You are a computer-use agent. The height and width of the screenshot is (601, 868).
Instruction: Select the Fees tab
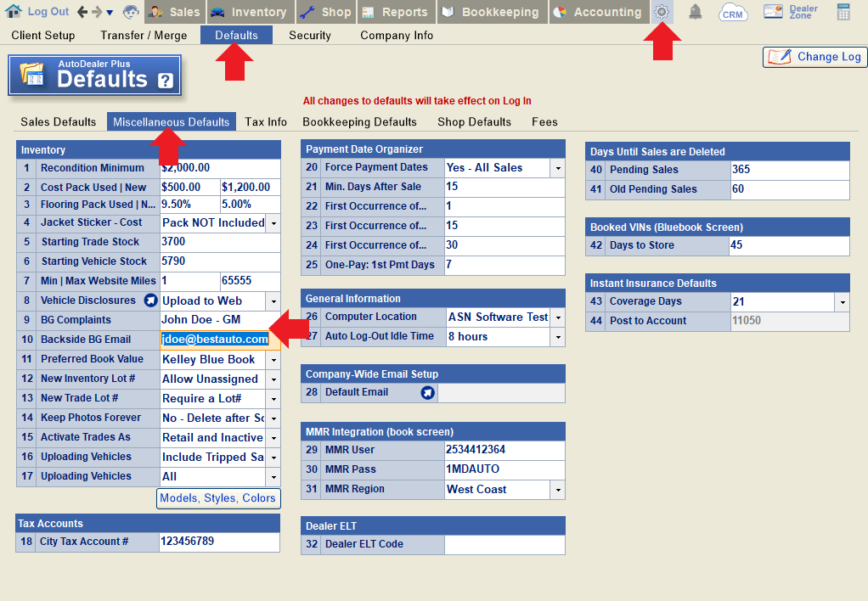coord(544,121)
